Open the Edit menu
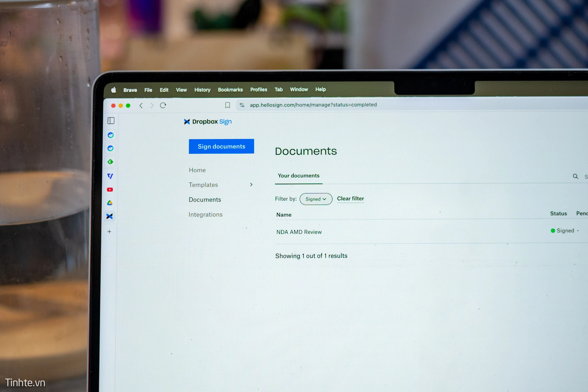The height and width of the screenshot is (392, 588). pyautogui.click(x=164, y=90)
